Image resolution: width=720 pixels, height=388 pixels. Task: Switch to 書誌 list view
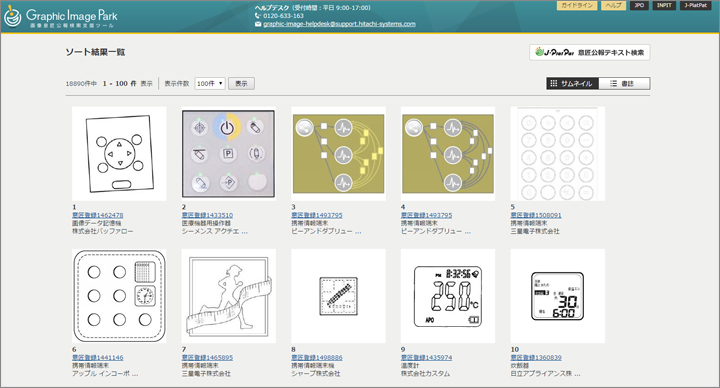tap(624, 84)
